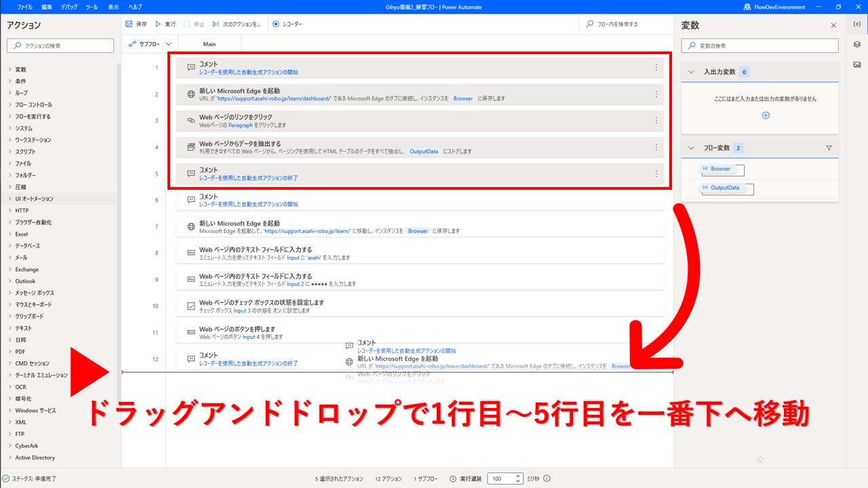Click the フロー内を検索する search field
Viewport: 868px width, 488px height.
point(626,24)
